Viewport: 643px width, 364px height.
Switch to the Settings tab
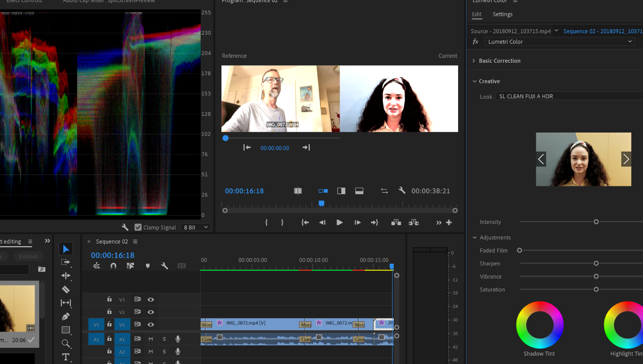coord(502,14)
